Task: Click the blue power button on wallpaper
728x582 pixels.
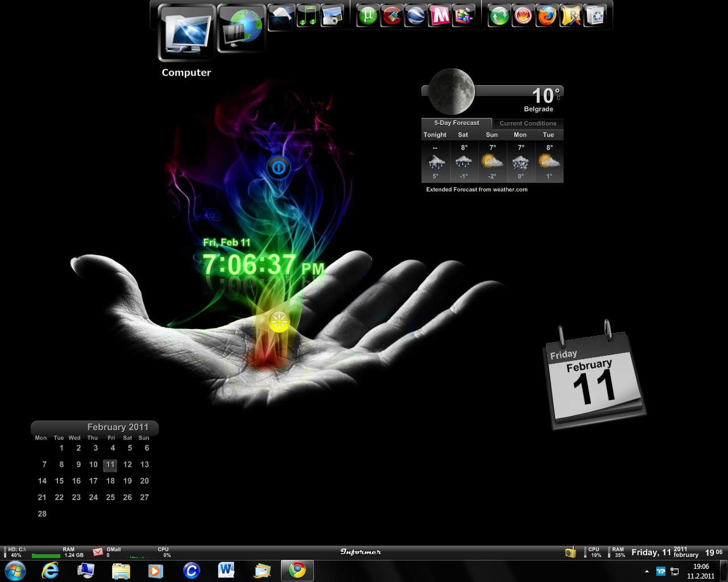Action: pos(278,168)
